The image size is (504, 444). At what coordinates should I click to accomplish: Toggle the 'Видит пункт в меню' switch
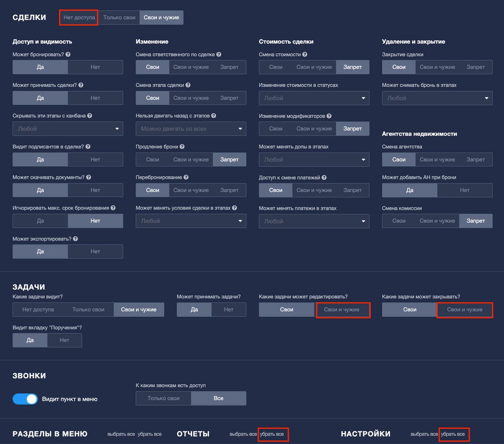pos(25,399)
